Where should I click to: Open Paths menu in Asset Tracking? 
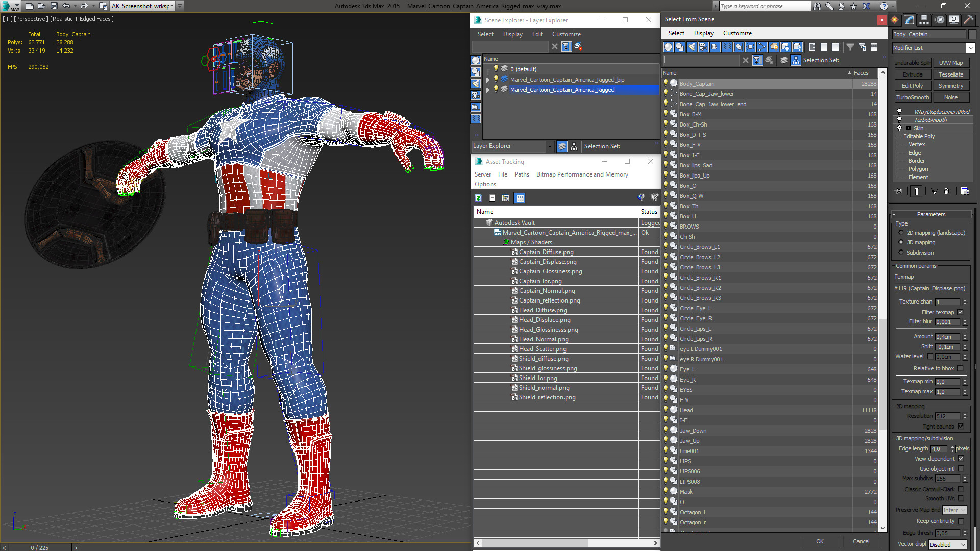522,174
